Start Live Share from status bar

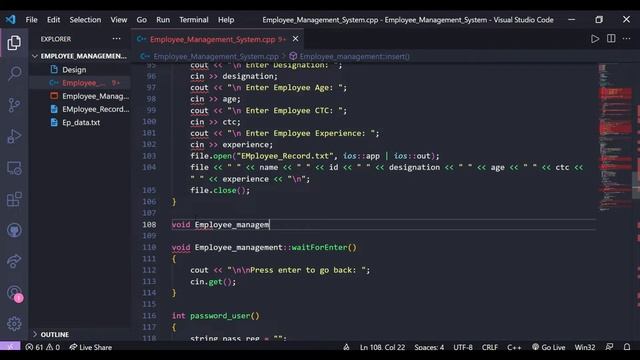[91, 347]
